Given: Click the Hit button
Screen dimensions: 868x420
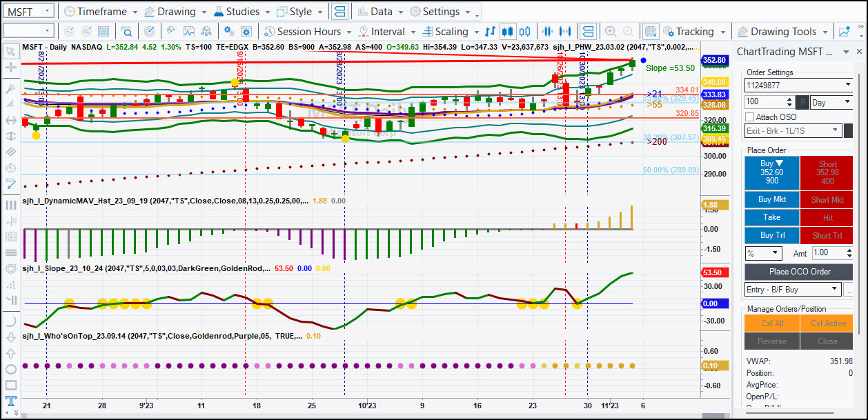Looking at the screenshot, I should 827,217.
